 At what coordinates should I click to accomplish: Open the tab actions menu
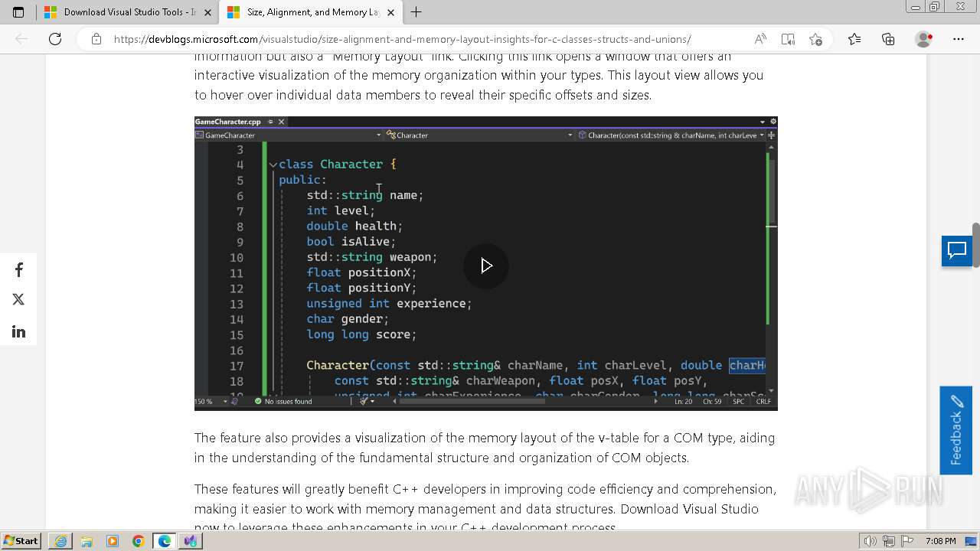18,12
